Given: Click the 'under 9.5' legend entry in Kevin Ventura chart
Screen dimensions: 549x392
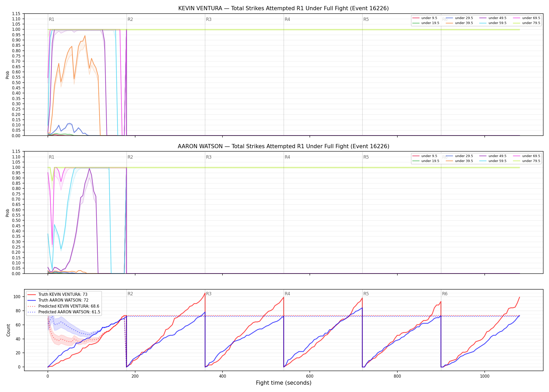Looking at the screenshot, I should pyautogui.click(x=425, y=18).
